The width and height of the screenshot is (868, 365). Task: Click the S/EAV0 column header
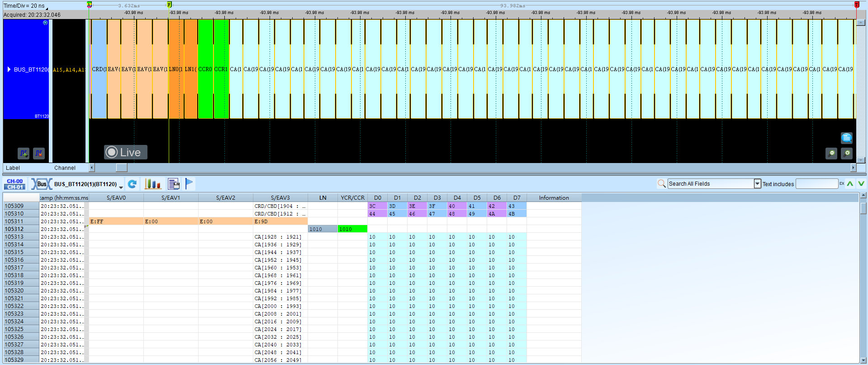click(x=116, y=198)
